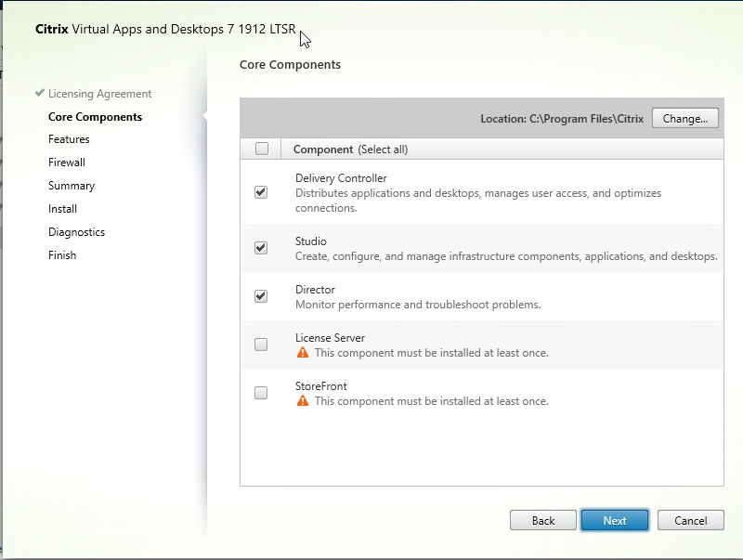Go Back to the previous step

(543, 521)
